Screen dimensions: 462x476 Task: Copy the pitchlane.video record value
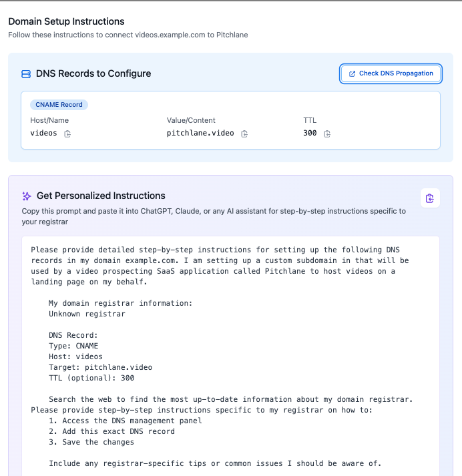pos(244,134)
